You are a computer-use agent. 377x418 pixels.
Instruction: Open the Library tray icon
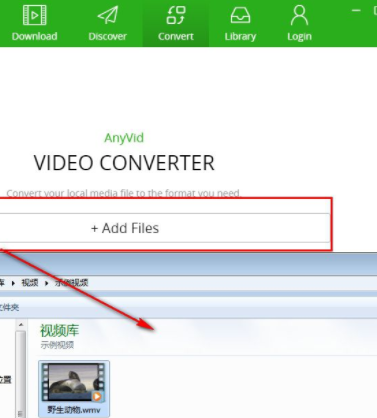[x=240, y=15]
